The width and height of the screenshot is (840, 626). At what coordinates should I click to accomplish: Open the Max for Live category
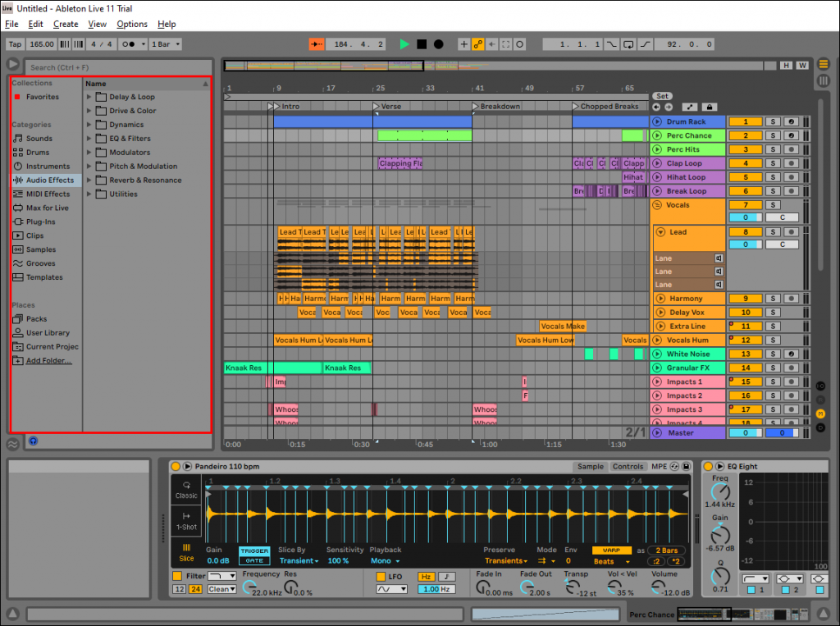47,208
